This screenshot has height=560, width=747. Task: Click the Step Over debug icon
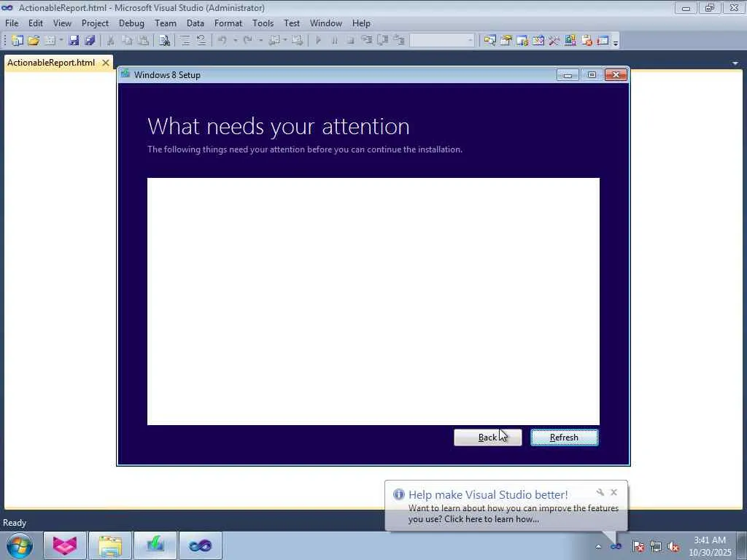(x=382, y=41)
